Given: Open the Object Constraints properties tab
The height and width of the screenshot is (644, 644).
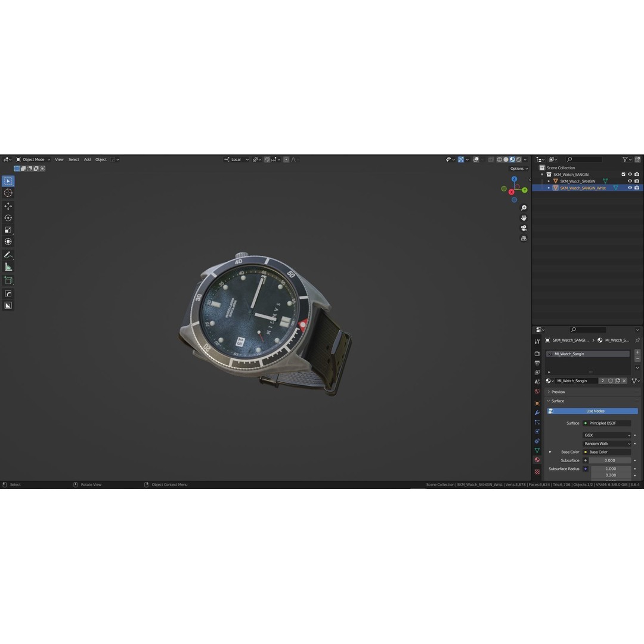Looking at the screenshot, I should tap(537, 441).
